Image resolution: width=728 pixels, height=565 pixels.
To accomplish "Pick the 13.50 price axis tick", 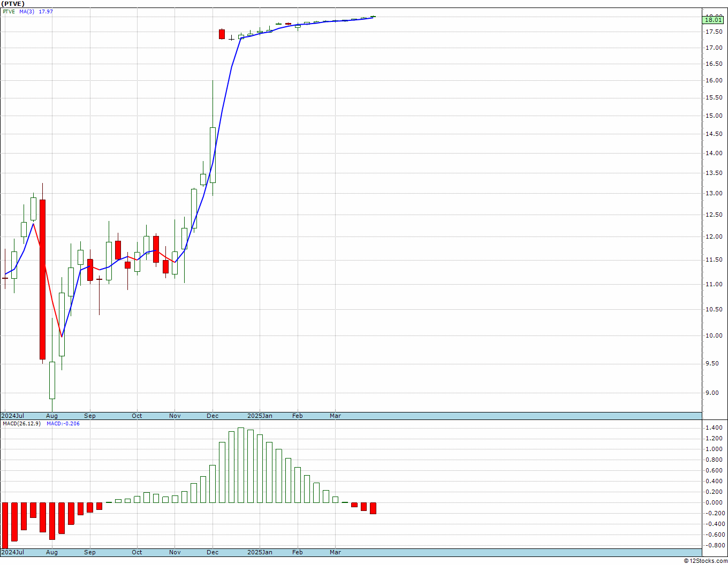I will (x=714, y=173).
